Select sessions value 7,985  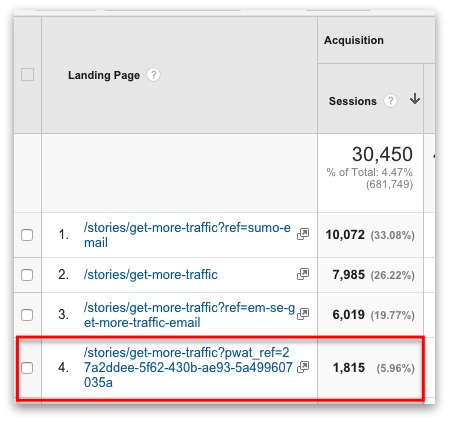349,275
